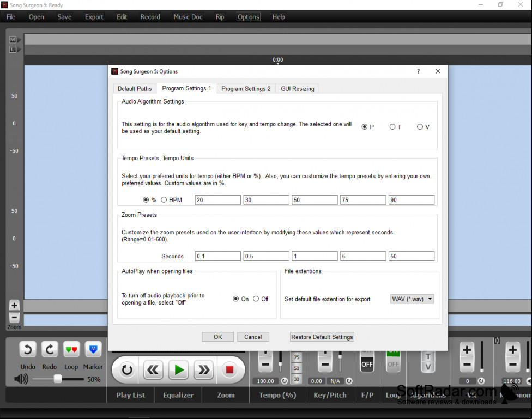The width and height of the screenshot is (532, 419).
Task: Click the volume slider handle
Action: click(x=58, y=379)
